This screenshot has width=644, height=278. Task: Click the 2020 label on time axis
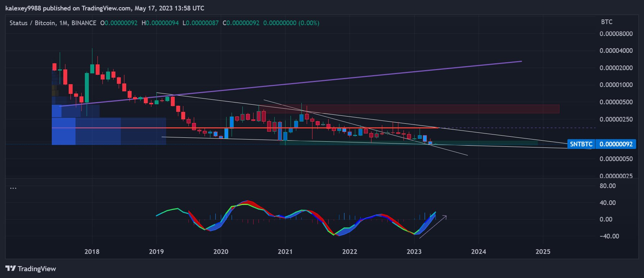(221, 252)
